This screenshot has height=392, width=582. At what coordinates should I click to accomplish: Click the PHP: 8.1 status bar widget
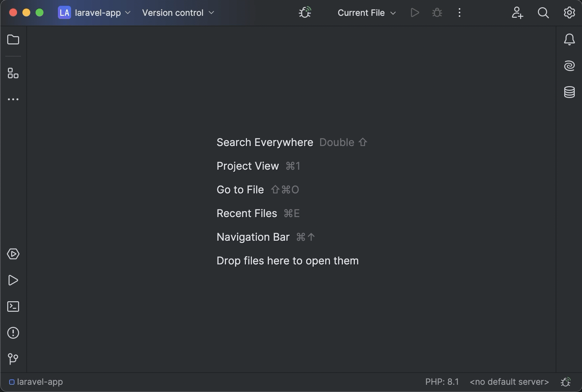[x=442, y=381]
